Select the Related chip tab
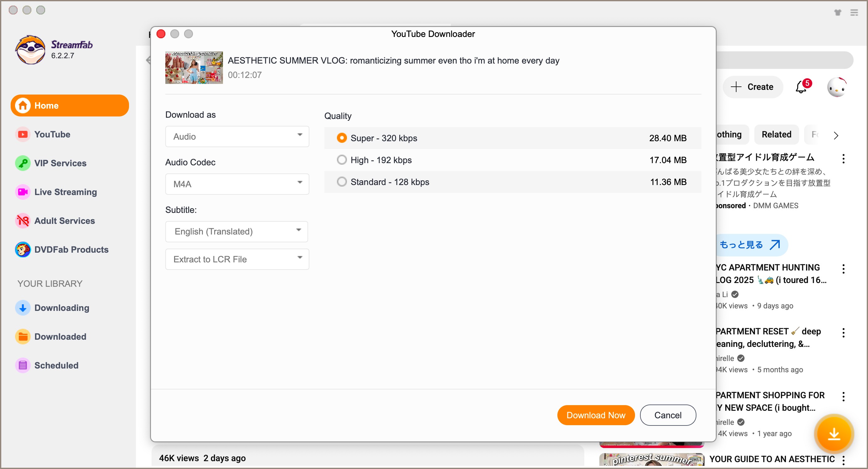This screenshot has height=469, width=868. click(776, 134)
